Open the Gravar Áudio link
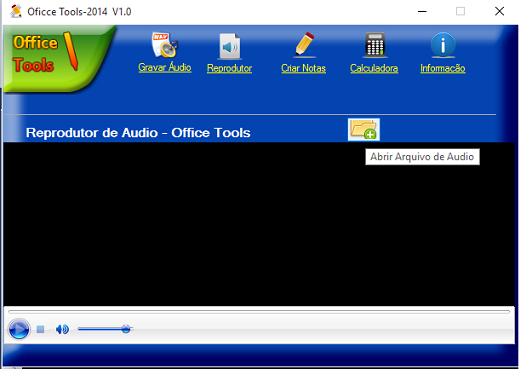 pyautogui.click(x=165, y=67)
